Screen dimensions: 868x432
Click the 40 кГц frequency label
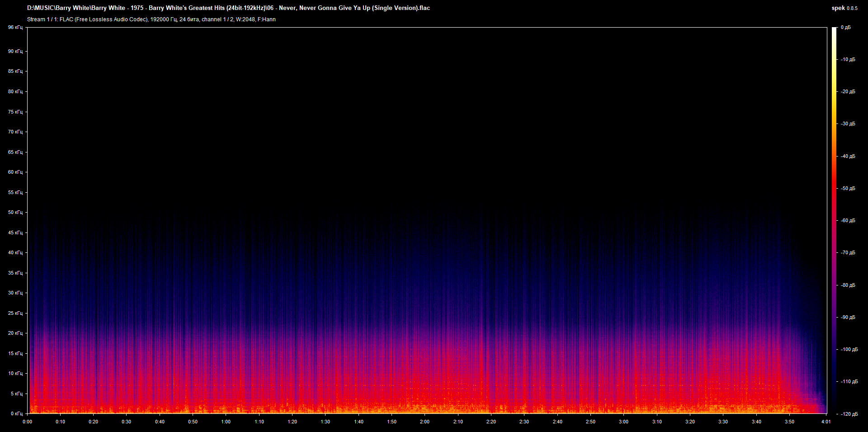click(x=15, y=252)
